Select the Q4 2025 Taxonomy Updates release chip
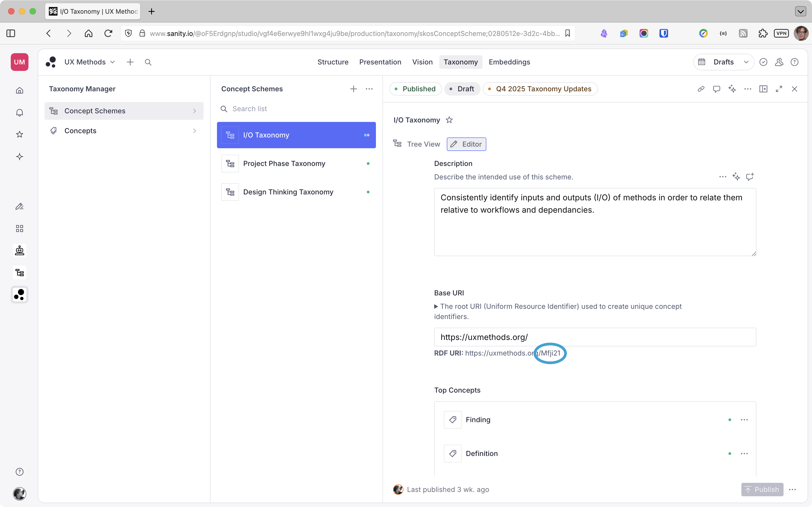The height and width of the screenshot is (507, 812). [540, 89]
